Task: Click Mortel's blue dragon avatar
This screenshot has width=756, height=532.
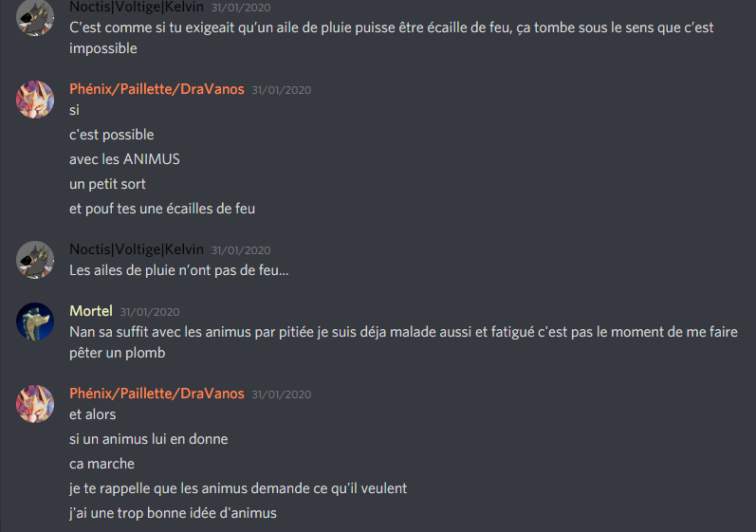Action: 35,321
